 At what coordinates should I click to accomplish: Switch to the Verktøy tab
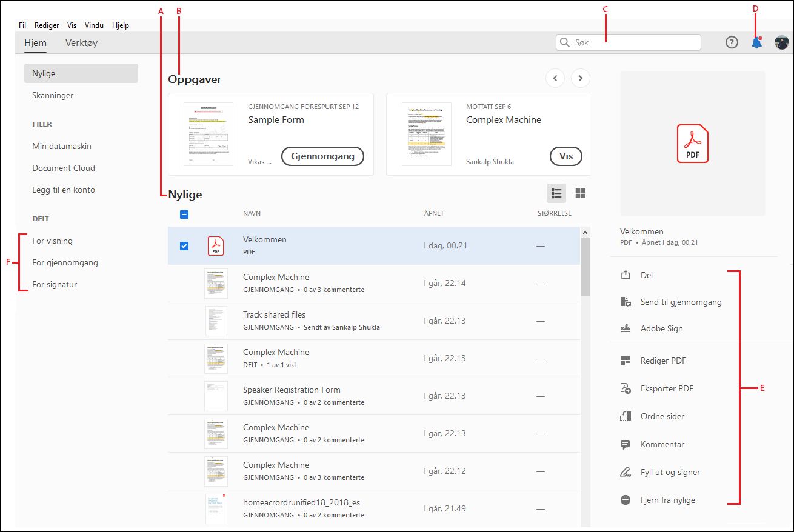(81, 42)
